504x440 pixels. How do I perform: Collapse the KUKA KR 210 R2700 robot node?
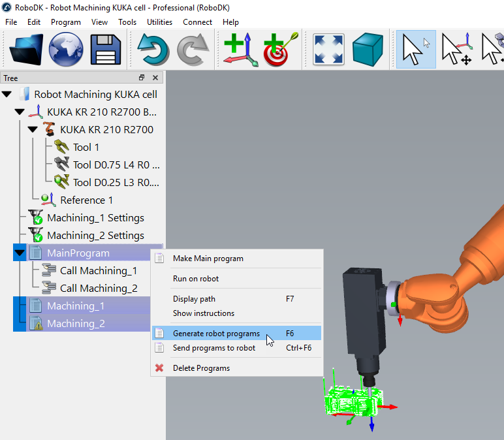tap(33, 130)
